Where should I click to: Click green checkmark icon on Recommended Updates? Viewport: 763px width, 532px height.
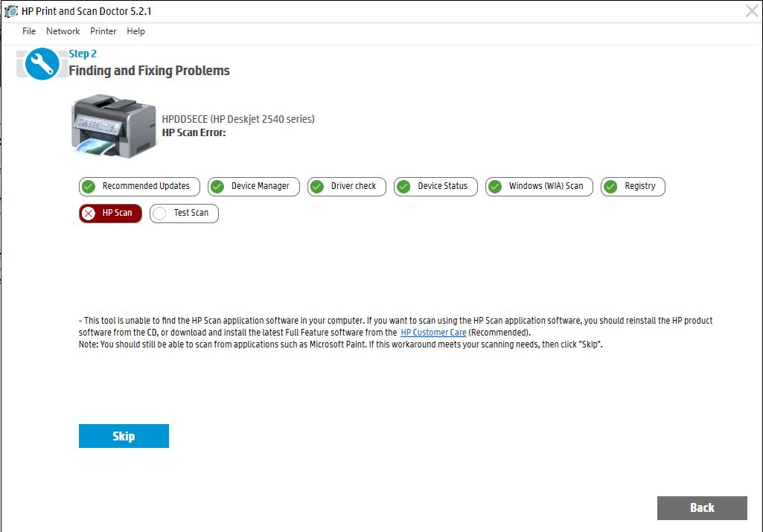click(x=89, y=186)
